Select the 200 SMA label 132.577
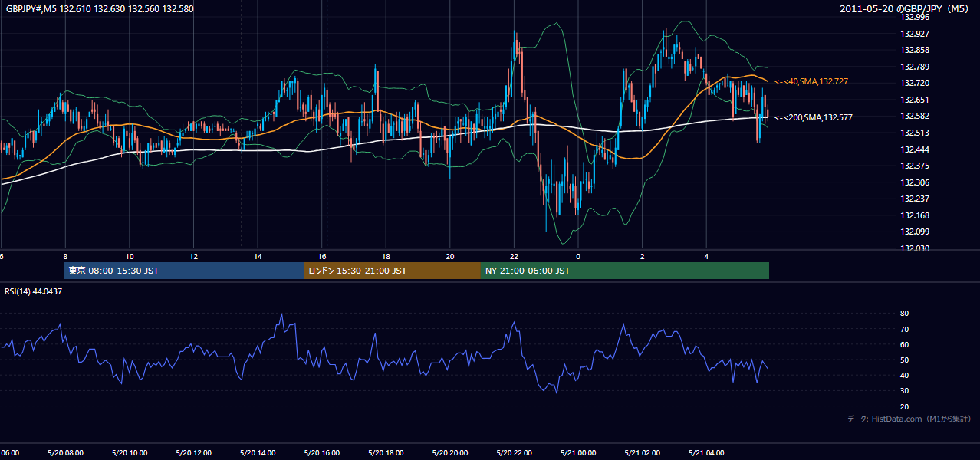The image size is (980, 460). tap(814, 117)
